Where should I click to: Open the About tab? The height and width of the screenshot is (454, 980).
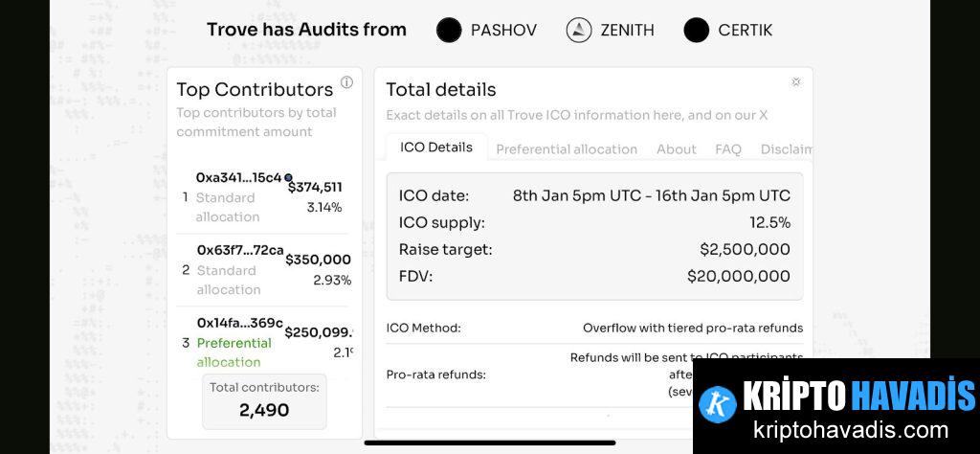click(x=676, y=149)
